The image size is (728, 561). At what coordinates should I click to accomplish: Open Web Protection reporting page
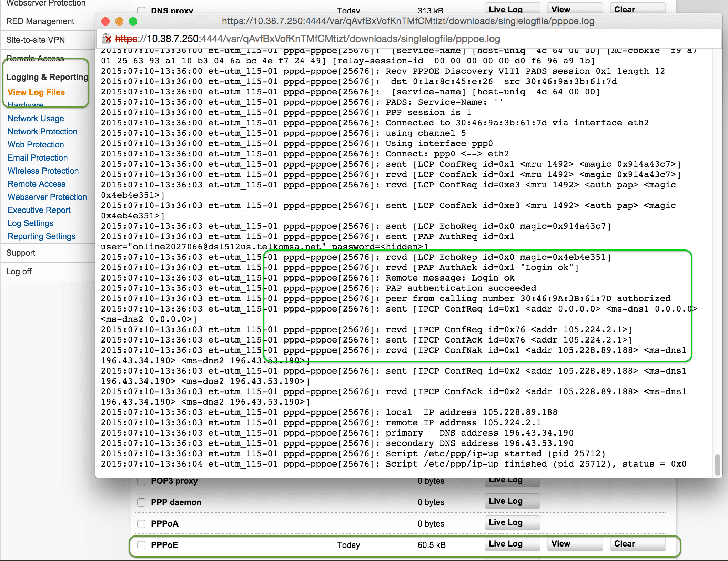click(36, 145)
